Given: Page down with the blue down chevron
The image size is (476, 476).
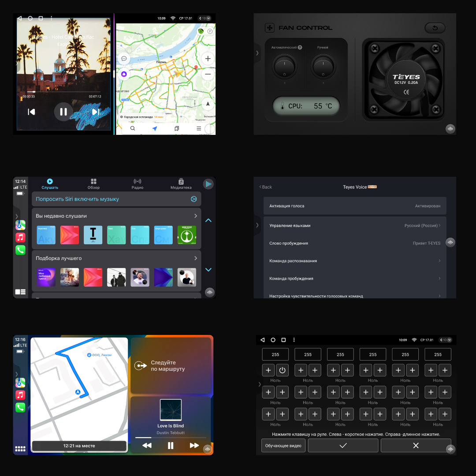Looking at the screenshot, I should (208, 270).
